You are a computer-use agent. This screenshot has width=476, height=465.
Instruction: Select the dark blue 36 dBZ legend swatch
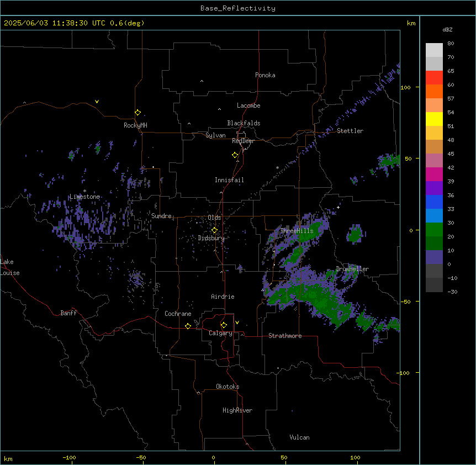[x=434, y=202]
